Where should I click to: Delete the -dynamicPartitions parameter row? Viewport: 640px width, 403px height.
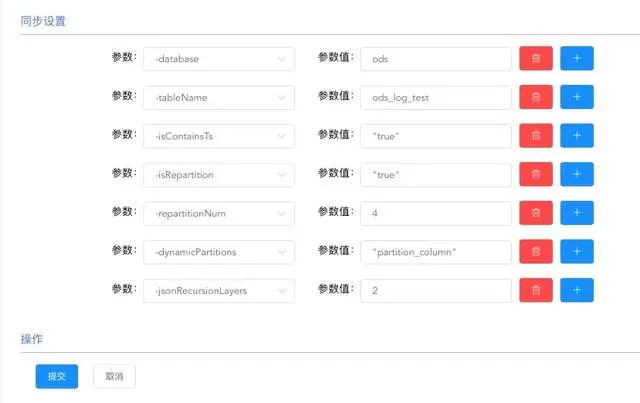pyautogui.click(x=535, y=252)
